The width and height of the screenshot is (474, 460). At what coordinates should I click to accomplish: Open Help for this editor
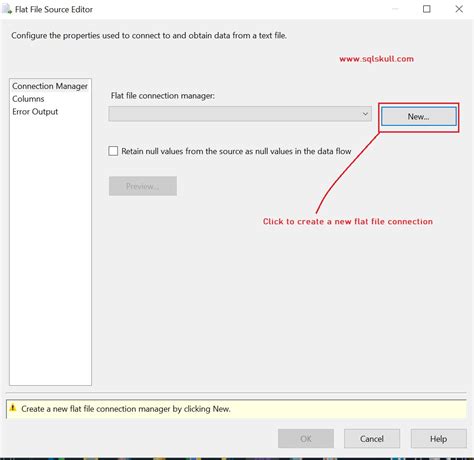click(x=438, y=438)
